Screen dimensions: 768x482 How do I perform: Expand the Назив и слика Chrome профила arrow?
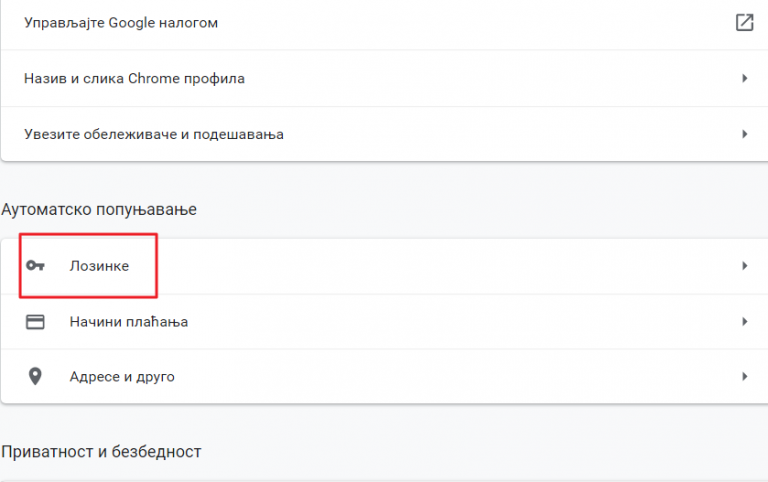click(745, 78)
